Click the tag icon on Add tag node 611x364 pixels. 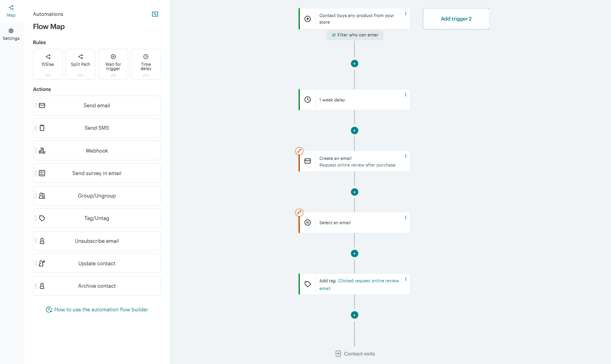308,284
